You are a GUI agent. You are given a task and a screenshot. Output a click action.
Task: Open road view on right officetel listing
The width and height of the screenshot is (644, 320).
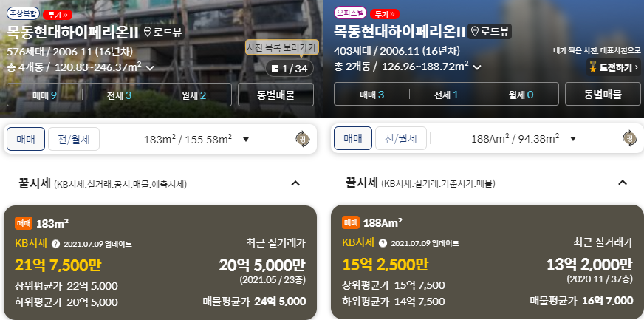click(490, 32)
